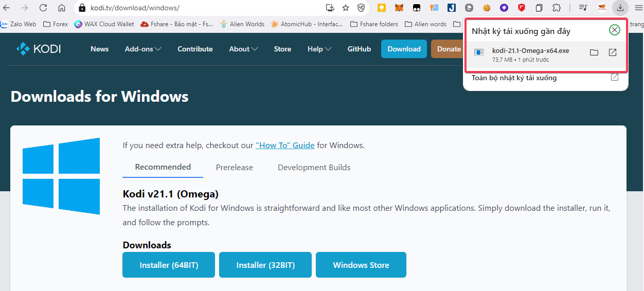Image resolution: width=644 pixels, height=291 pixels.
Task: Open the yellow lightbulb extension
Action: pos(382,8)
